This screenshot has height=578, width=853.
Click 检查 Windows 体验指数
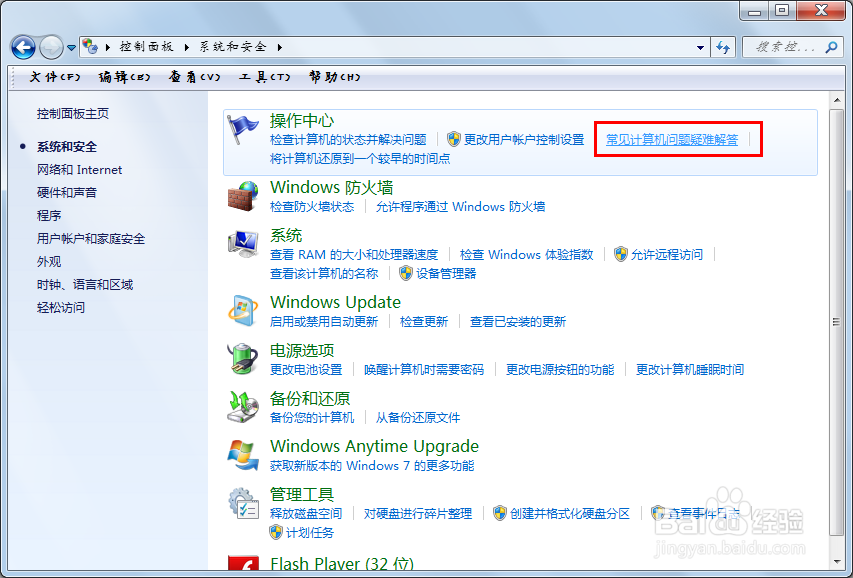pos(527,254)
